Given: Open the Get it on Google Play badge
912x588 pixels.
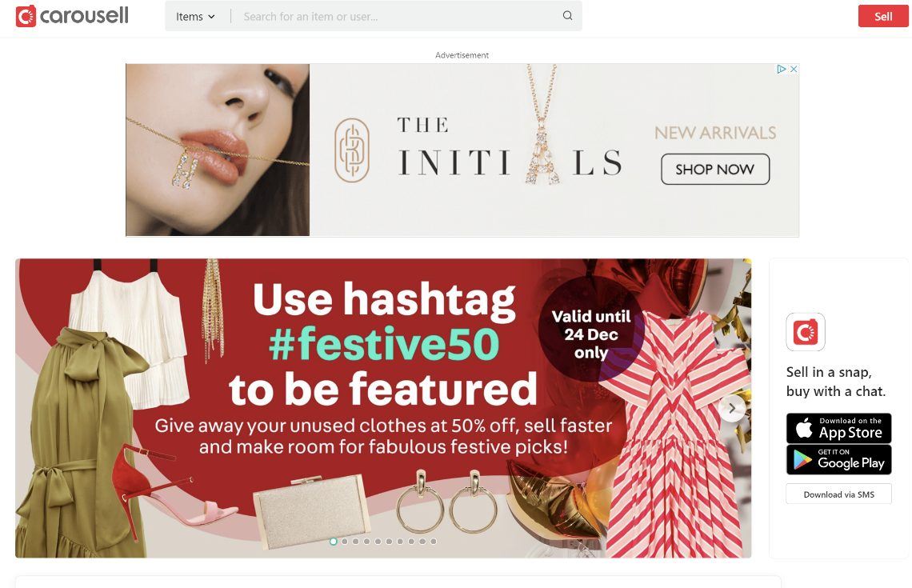Looking at the screenshot, I should pos(838,459).
